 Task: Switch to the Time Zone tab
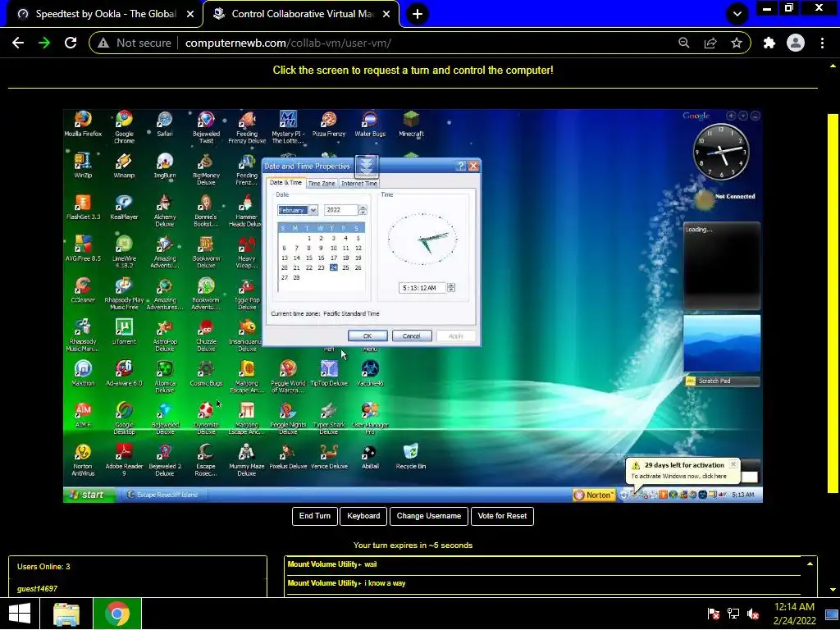pos(322,183)
